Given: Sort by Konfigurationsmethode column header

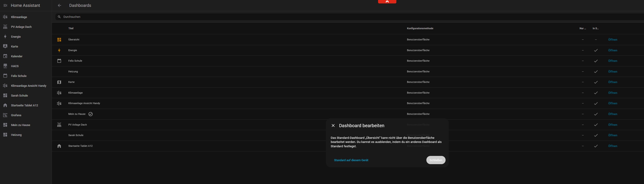Looking at the screenshot, I should [420, 29].
